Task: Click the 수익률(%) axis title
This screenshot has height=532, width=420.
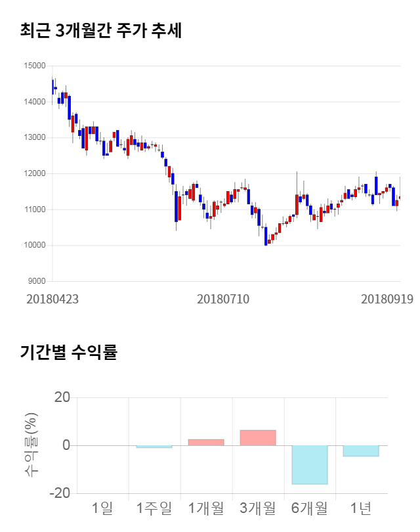Action: click(x=31, y=445)
